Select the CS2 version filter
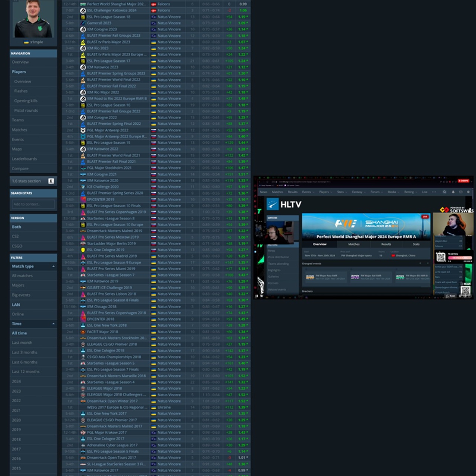Viewport: 476px width, 476px height. tap(16, 236)
